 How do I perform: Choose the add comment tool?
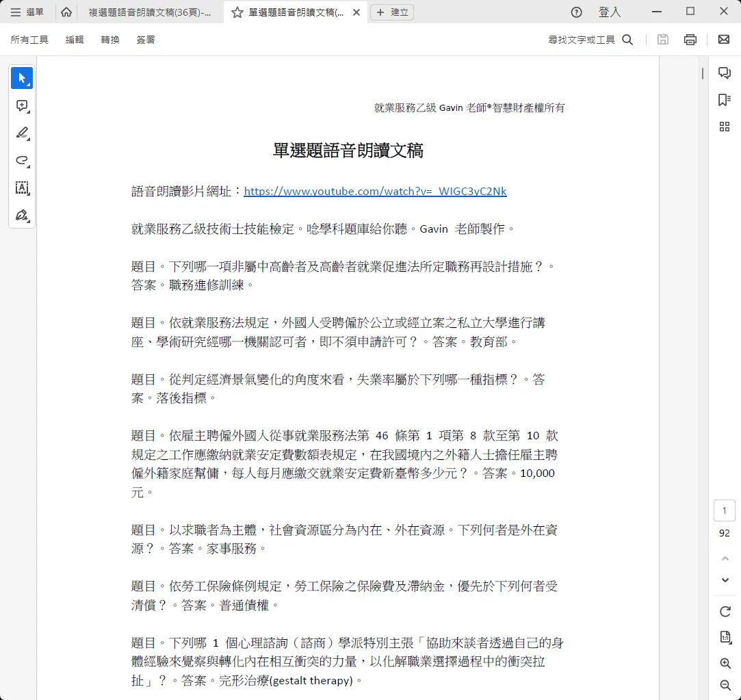pyautogui.click(x=22, y=106)
